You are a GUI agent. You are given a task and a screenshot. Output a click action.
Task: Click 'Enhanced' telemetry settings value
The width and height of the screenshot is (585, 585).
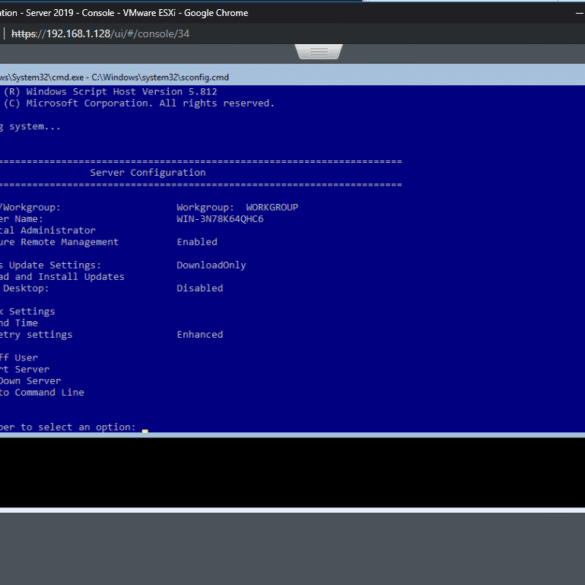tap(200, 335)
